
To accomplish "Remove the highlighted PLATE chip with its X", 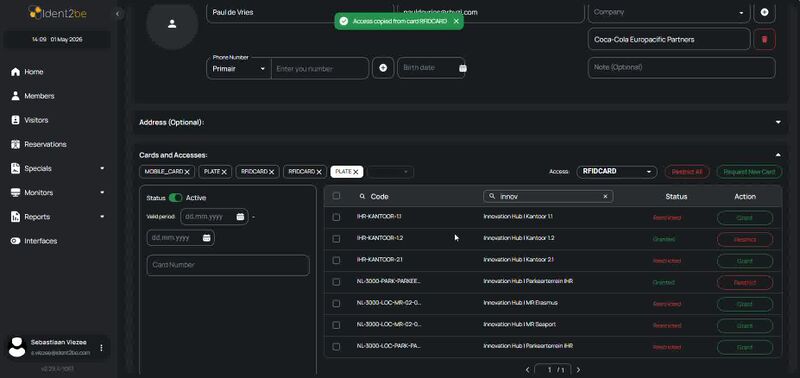I will tap(356, 172).
